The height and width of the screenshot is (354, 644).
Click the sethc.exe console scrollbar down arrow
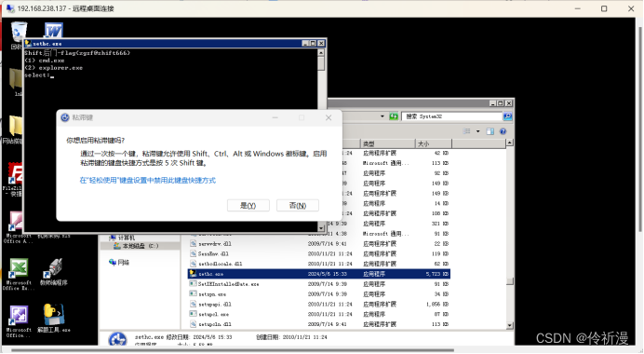(x=321, y=227)
